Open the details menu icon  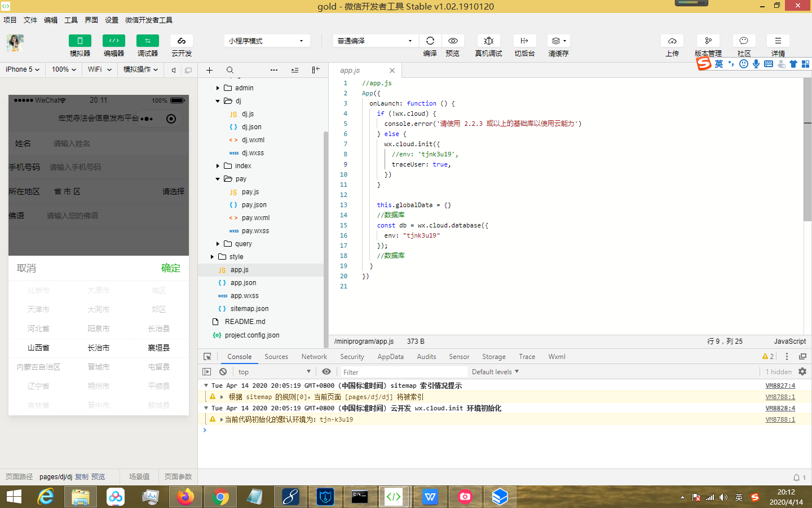click(x=778, y=41)
